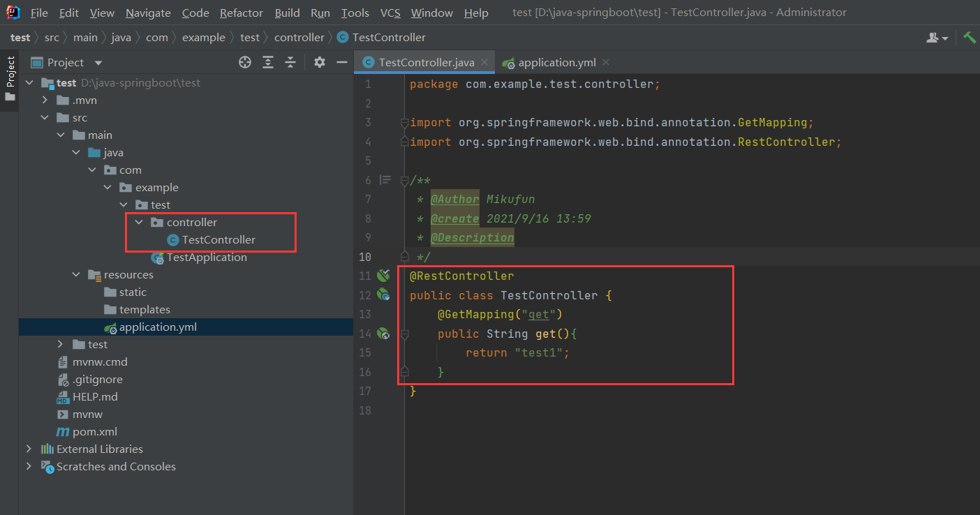Collapse the controller package

(138, 222)
